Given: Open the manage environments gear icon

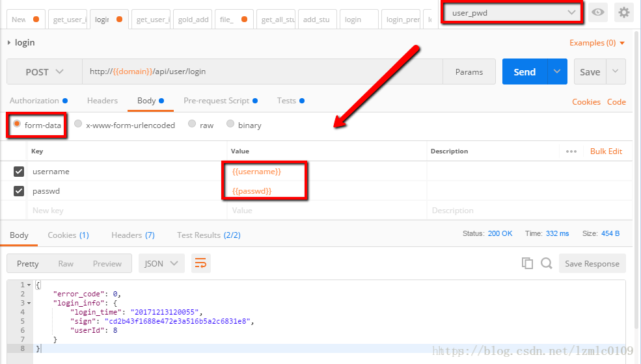Looking at the screenshot, I should (x=624, y=12).
